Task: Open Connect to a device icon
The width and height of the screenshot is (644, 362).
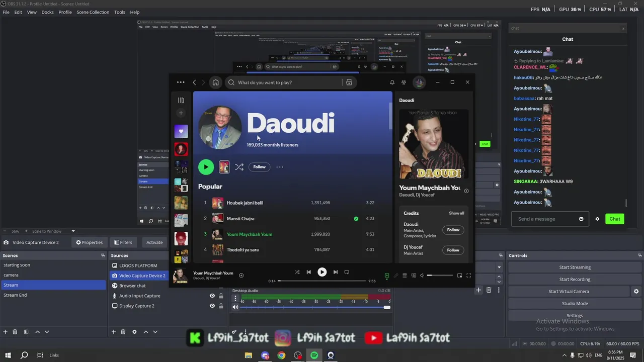Action: point(414,276)
